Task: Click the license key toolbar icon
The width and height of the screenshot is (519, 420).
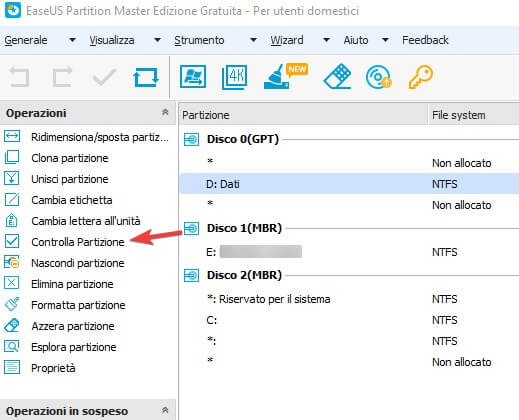Action: coord(421,77)
